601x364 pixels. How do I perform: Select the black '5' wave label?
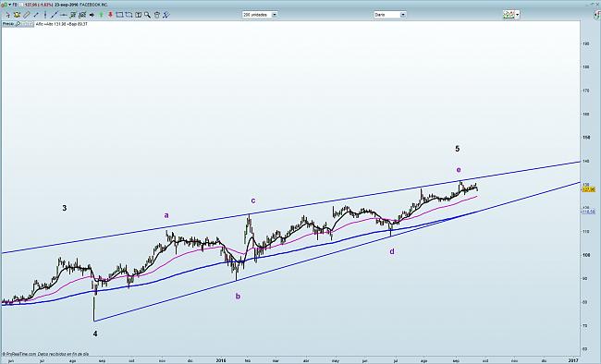tap(458, 149)
